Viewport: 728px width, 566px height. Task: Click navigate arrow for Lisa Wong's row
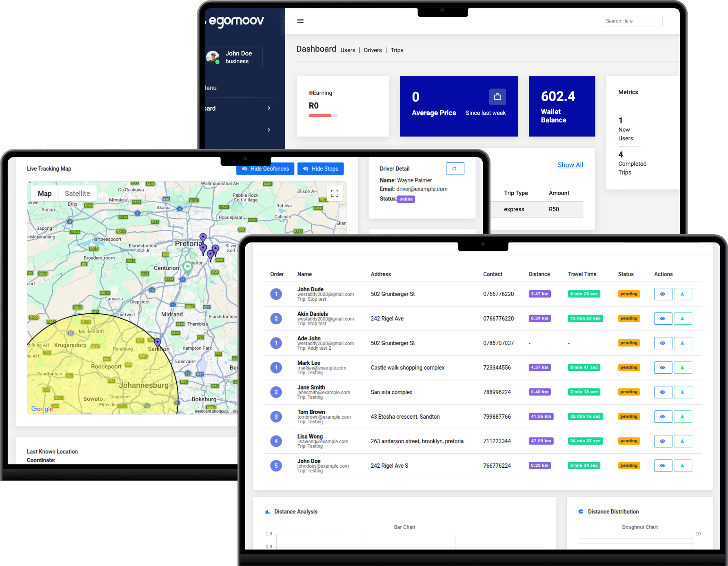coord(682,441)
